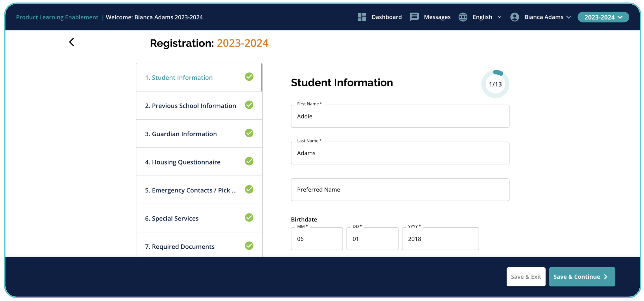
Task: Open the Bianca Adams user menu chevron
Action: (x=569, y=17)
